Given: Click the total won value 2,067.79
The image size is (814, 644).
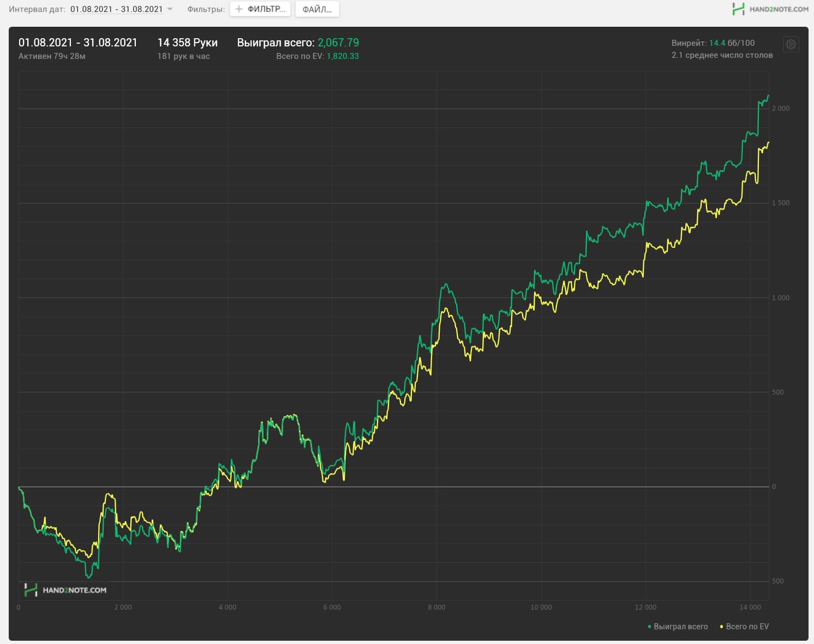Looking at the screenshot, I should pyautogui.click(x=338, y=43).
